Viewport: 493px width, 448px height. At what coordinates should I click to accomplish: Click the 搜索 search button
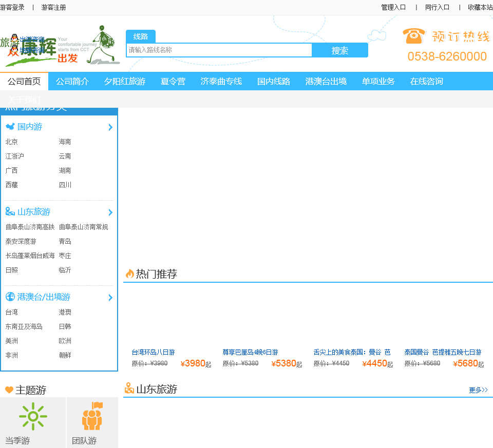(340, 50)
